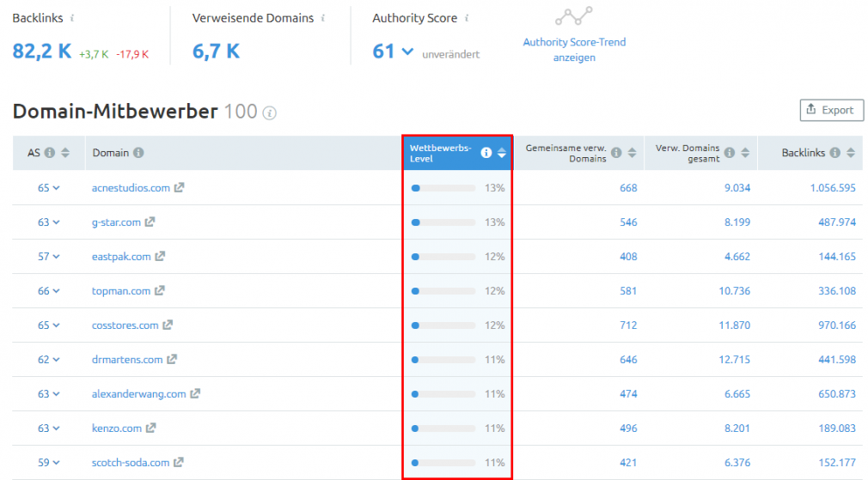Click 8.199 total domains for g-star.com
Viewport: 868px width, 480px height.
click(737, 222)
